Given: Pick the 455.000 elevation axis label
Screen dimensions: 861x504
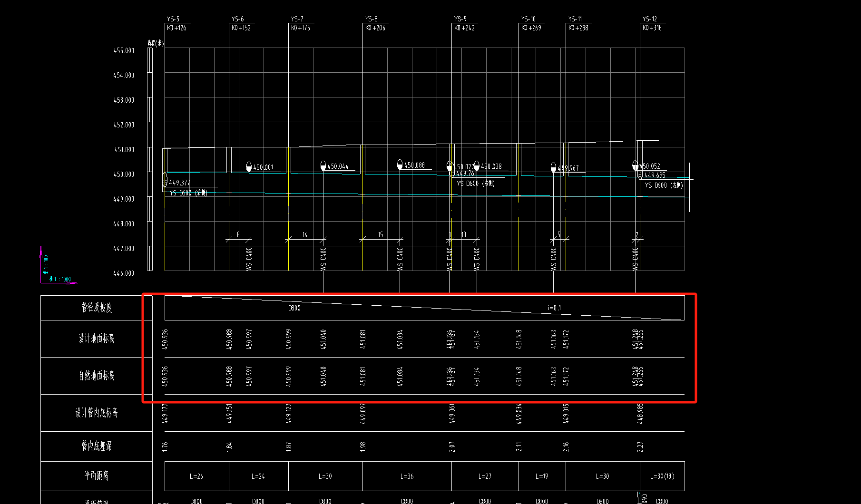Looking at the screenshot, I should pyautogui.click(x=124, y=50).
